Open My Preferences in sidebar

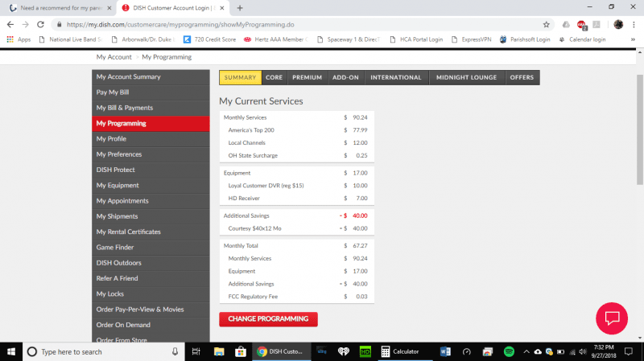click(x=151, y=154)
